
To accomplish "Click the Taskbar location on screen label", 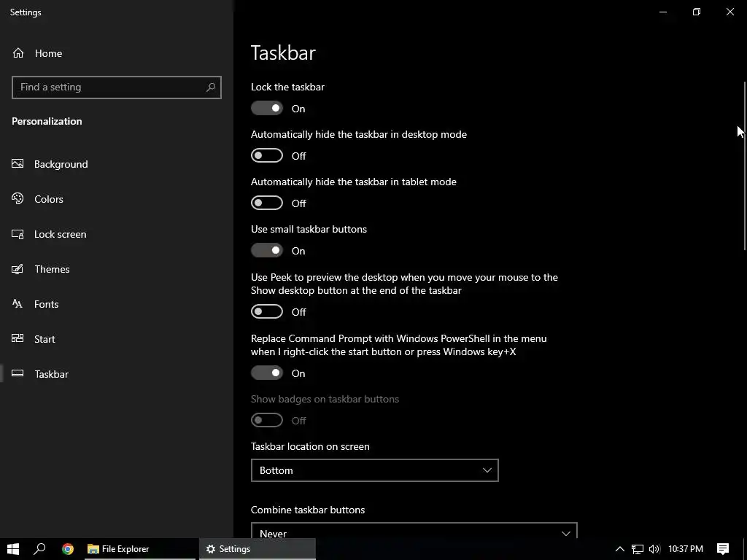I will pyautogui.click(x=310, y=447).
